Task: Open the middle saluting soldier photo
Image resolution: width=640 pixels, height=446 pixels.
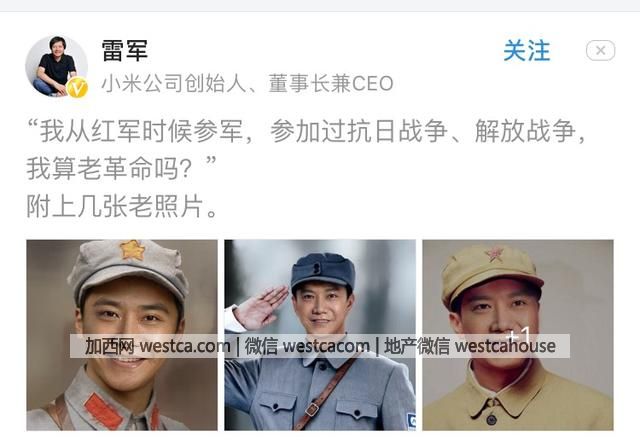Action: pos(320,335)
